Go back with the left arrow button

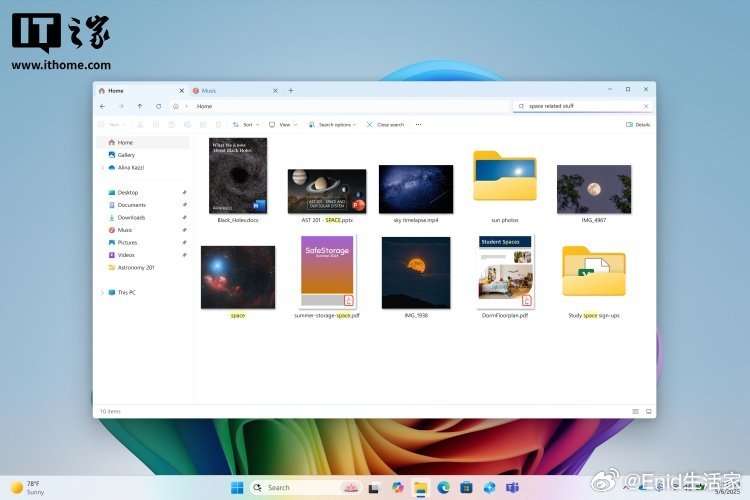pyautogui.click(x=103, y=106)
